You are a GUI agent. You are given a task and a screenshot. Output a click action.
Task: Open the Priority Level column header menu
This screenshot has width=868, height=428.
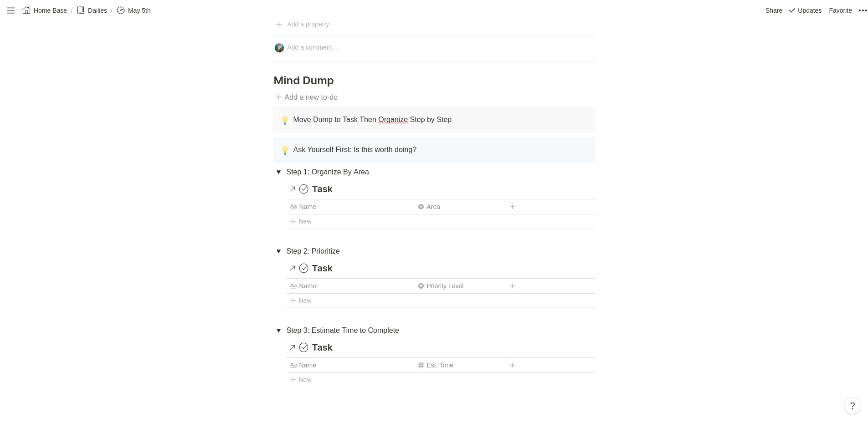459,286
